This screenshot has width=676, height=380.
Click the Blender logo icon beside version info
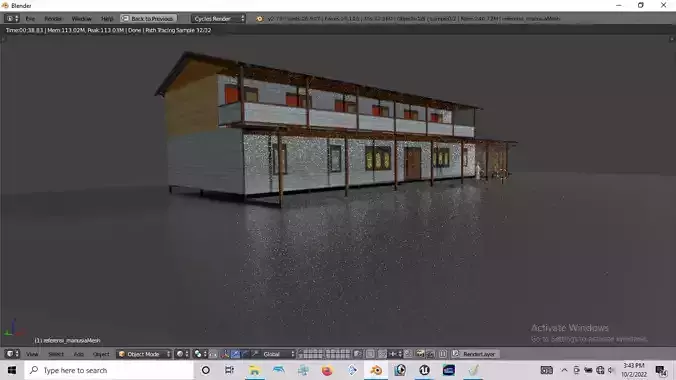tap(259, 19)
